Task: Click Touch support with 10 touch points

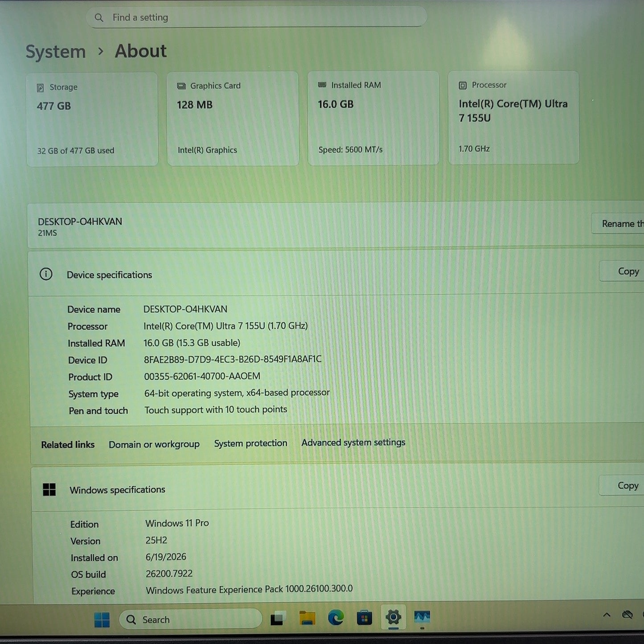Action: tap(216, 410)
